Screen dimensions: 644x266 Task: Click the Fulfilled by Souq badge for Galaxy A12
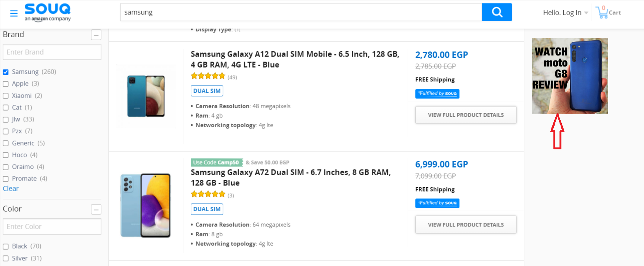click(x=437, y=93)
